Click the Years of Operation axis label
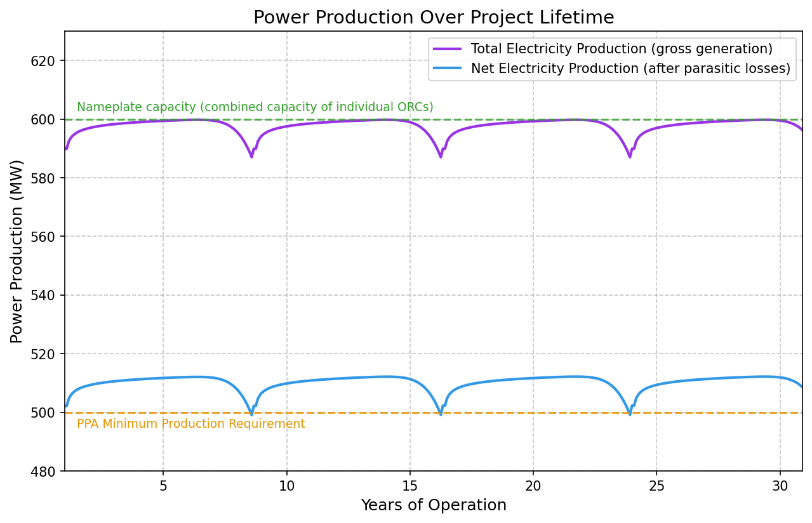This screenshot has width=812, height=523. coord(433,505)
